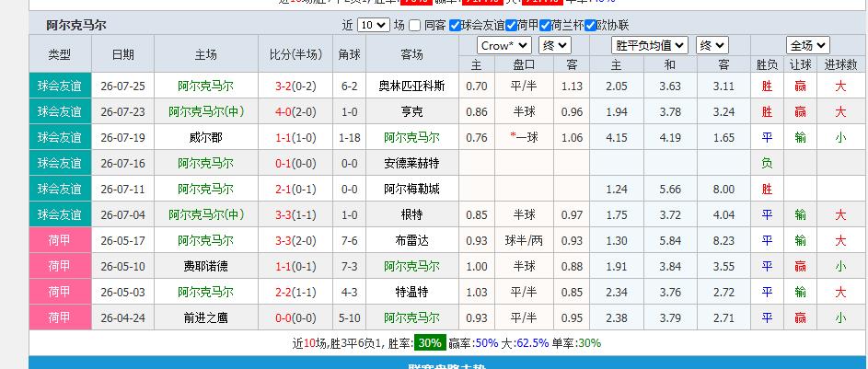Open the 胜平负均值 dropdown

point(650,45)
